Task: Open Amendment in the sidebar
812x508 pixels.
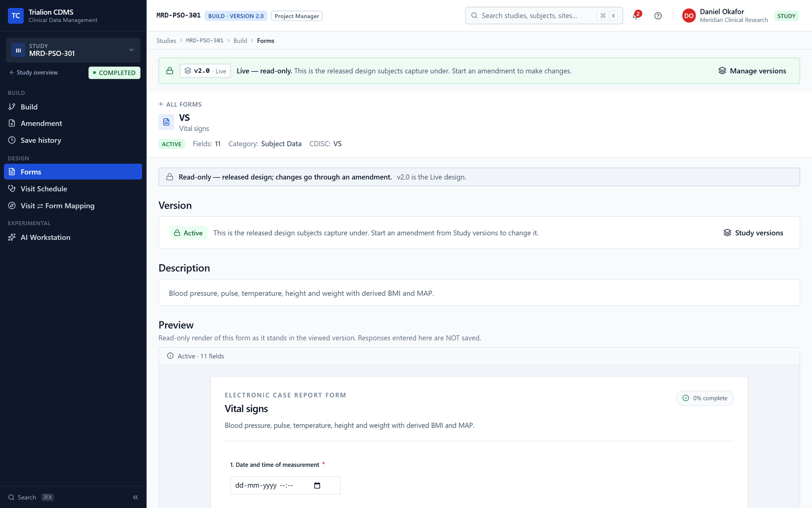Action: [x=73, y=123]
